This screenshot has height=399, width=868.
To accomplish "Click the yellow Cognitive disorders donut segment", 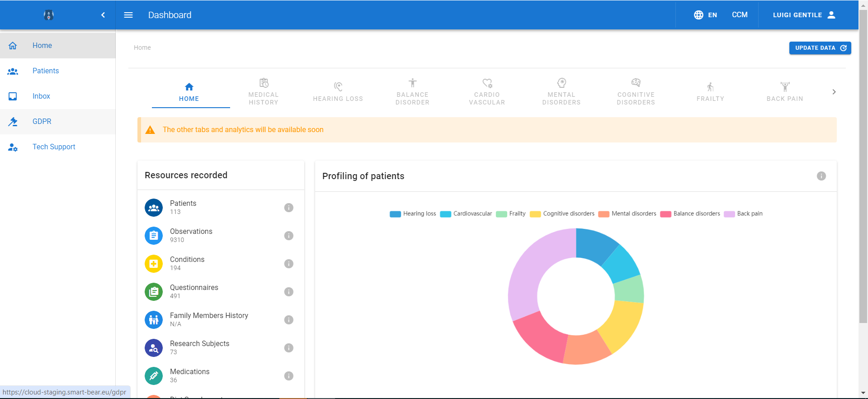I will (623, 325).
